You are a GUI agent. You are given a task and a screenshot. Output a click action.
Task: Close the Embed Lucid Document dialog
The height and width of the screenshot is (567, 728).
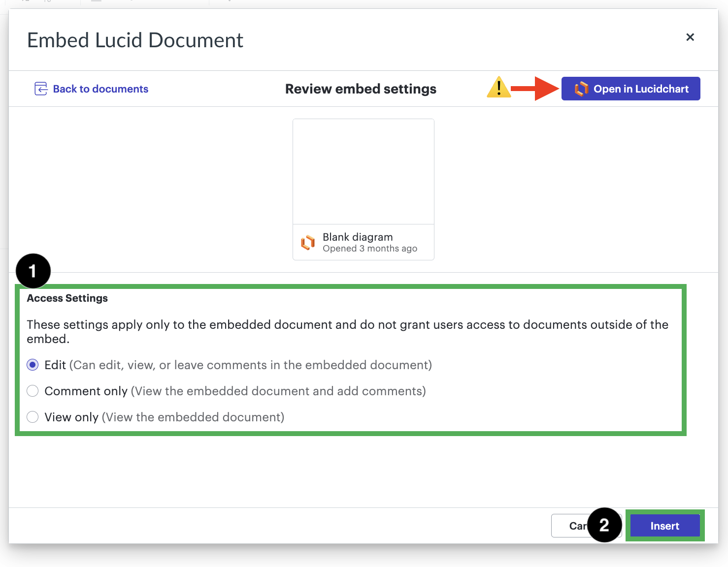[x=690, y=37]
